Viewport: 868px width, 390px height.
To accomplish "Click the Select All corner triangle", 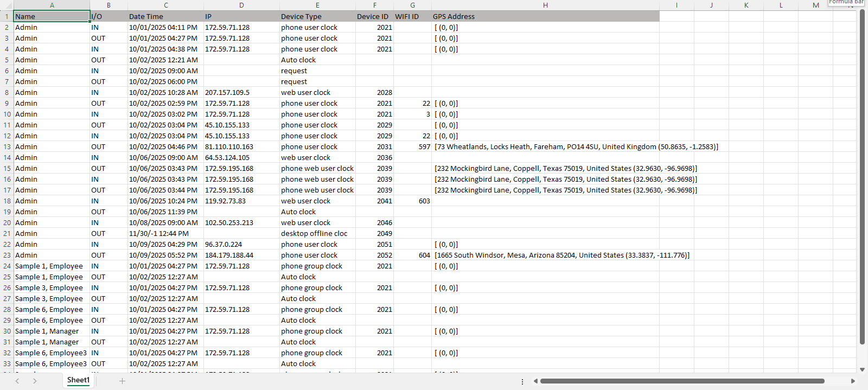I will tap(7, 5).
